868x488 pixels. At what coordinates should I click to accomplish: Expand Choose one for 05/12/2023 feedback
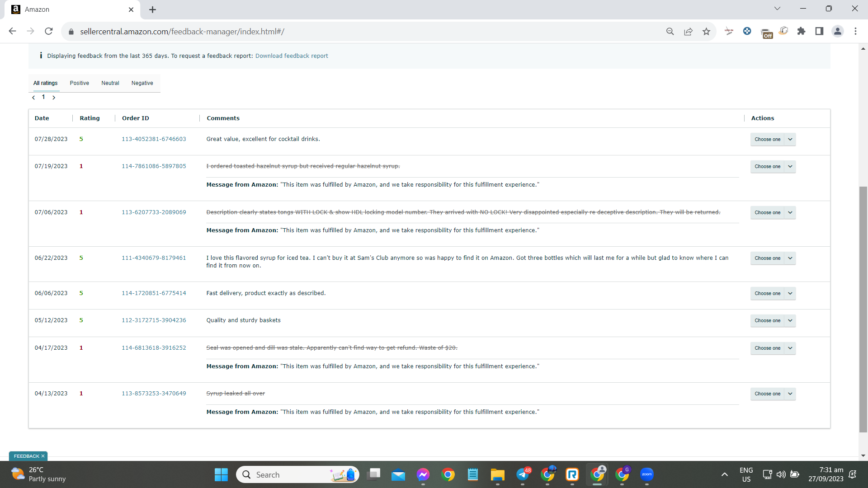[x=773, y=320]
